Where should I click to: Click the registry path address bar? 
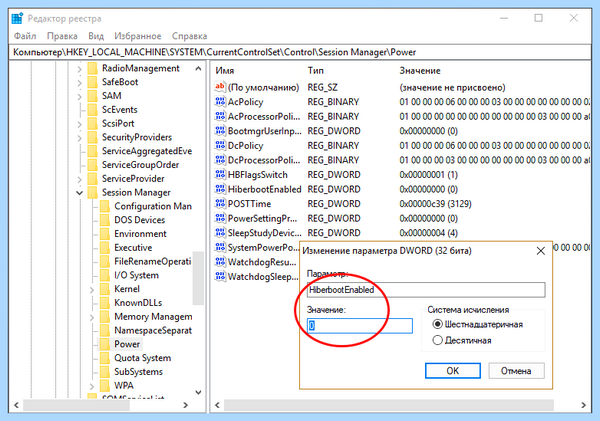300,52
